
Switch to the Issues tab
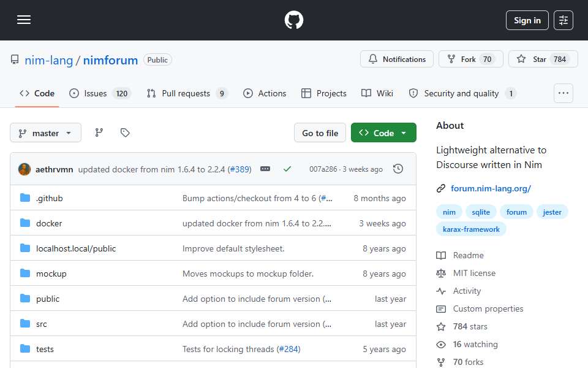pos(100,93)
